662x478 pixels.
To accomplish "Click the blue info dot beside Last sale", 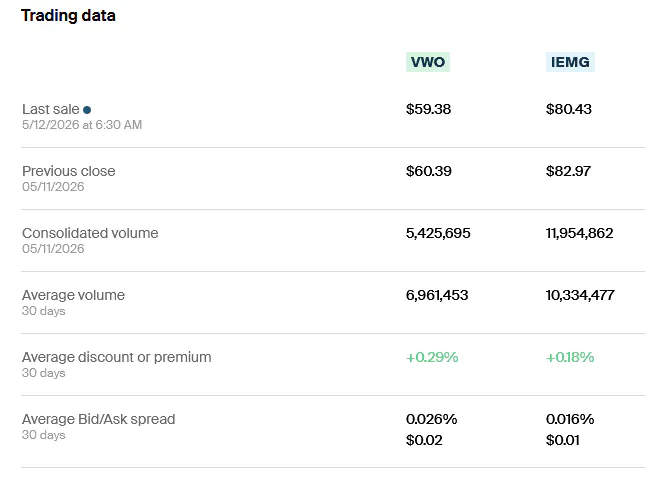I will click(87, 110).
